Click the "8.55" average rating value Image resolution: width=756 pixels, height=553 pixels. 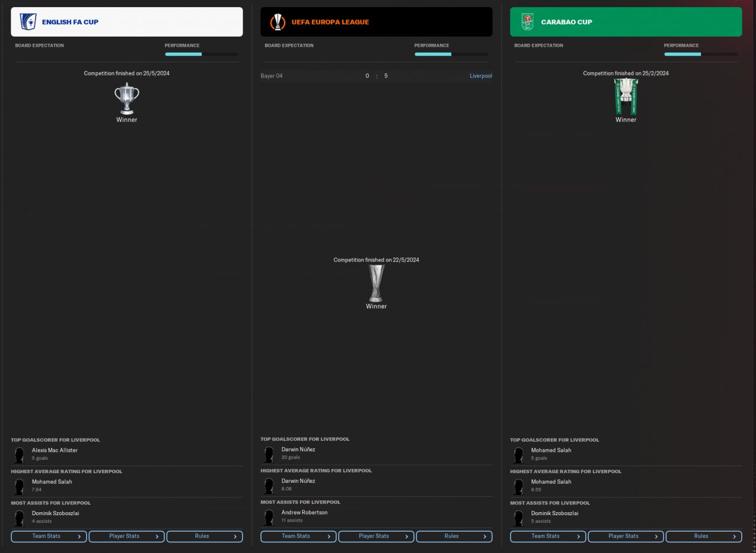click(x=536, y=489)
